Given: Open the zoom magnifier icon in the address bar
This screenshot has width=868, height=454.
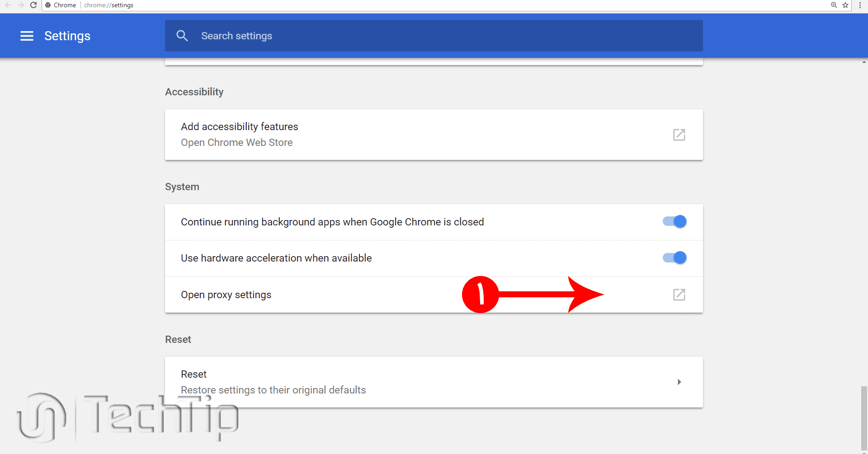Looking at the screenshot, I should (x=834, y=5).
